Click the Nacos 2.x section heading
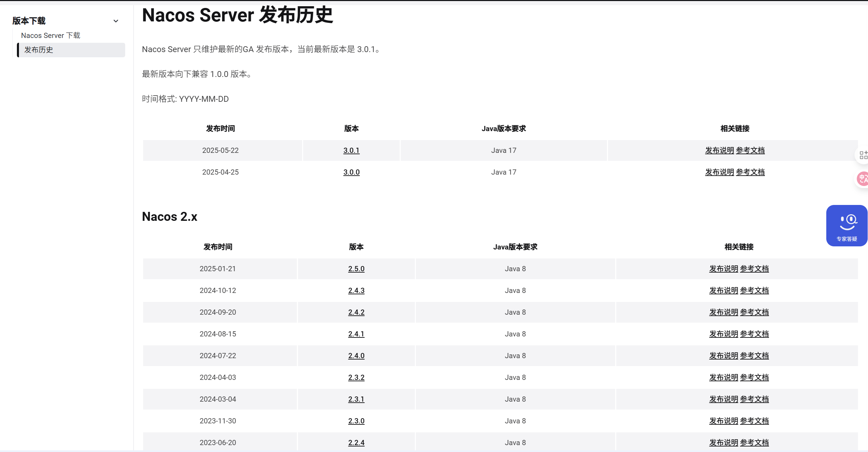 (170, 217)
